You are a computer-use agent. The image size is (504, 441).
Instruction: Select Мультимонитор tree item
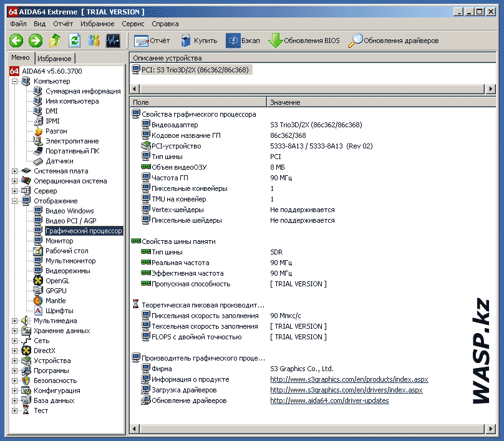tap(70, 261)
